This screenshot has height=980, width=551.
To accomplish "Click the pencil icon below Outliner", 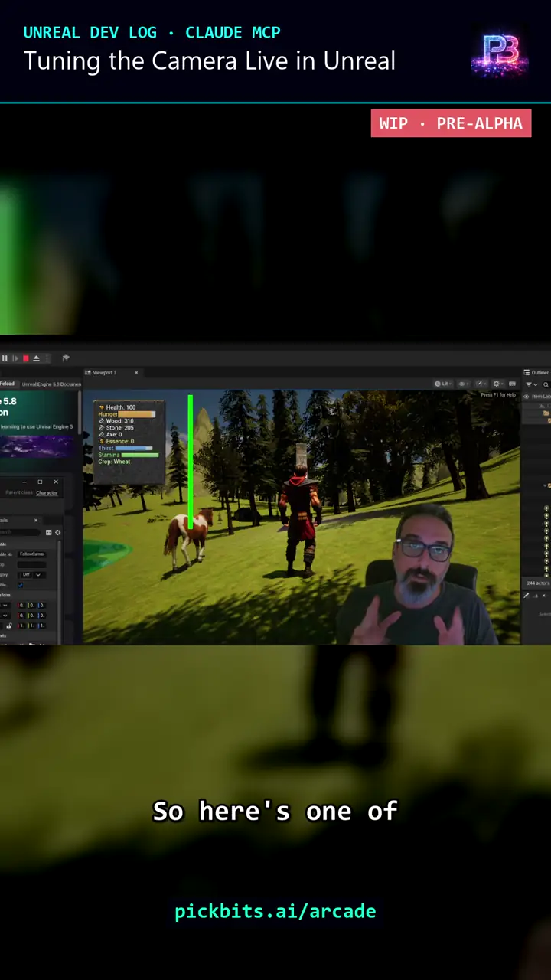I will click(x=527, y=596).
